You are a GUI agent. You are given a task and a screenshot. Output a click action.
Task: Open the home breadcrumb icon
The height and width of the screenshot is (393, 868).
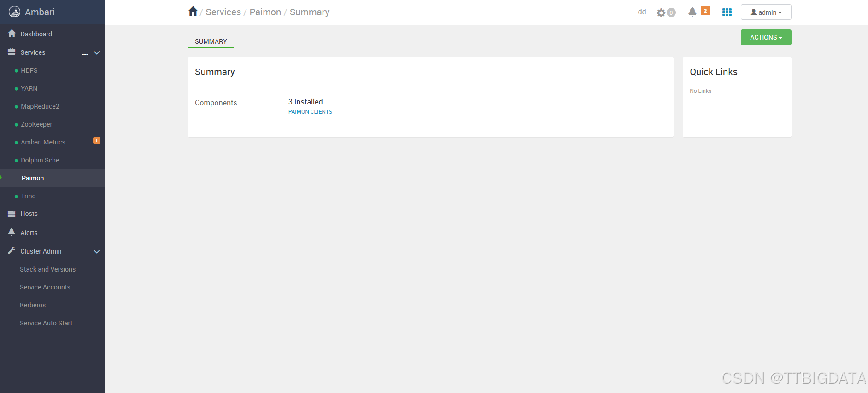tap(193, 12)
